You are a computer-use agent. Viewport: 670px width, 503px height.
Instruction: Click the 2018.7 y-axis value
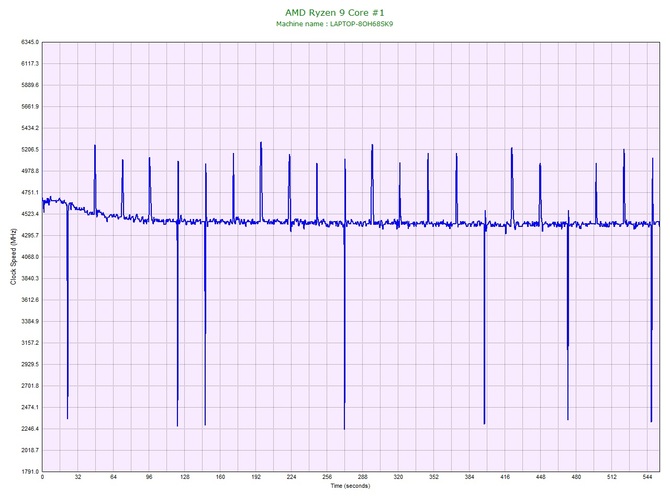click(x=30, y=450)
